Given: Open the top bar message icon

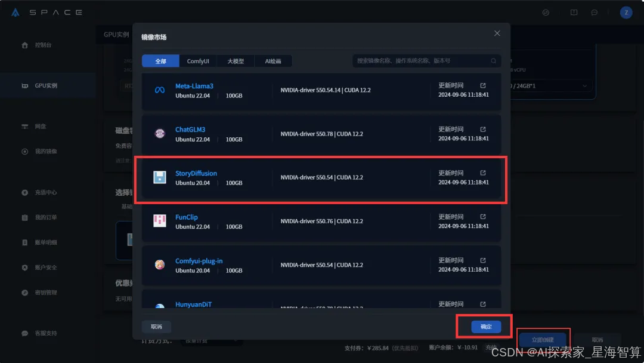Looking at the screenshot, I should pyautogui.click(x=594, y=13).
